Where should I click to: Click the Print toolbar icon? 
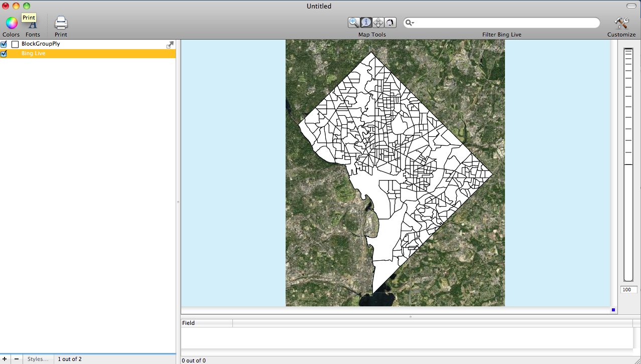click(x=61, y=23)
